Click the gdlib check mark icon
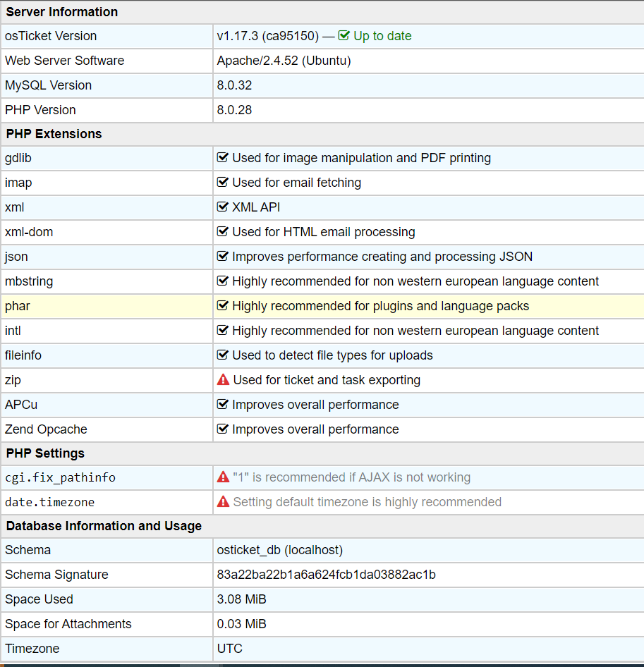This screenshot has height=667, width=644. (223, 158)
